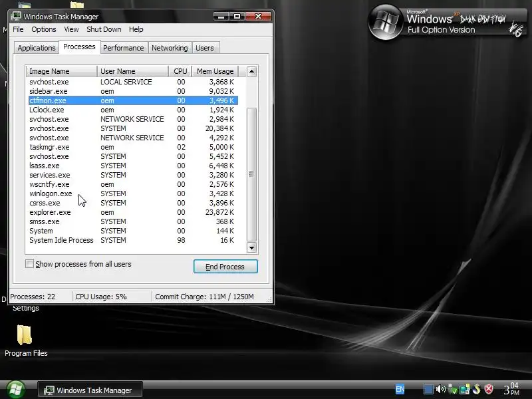Open the Shut Down menu
Screen dimensions: 532x399
click(x=104, y=29)
